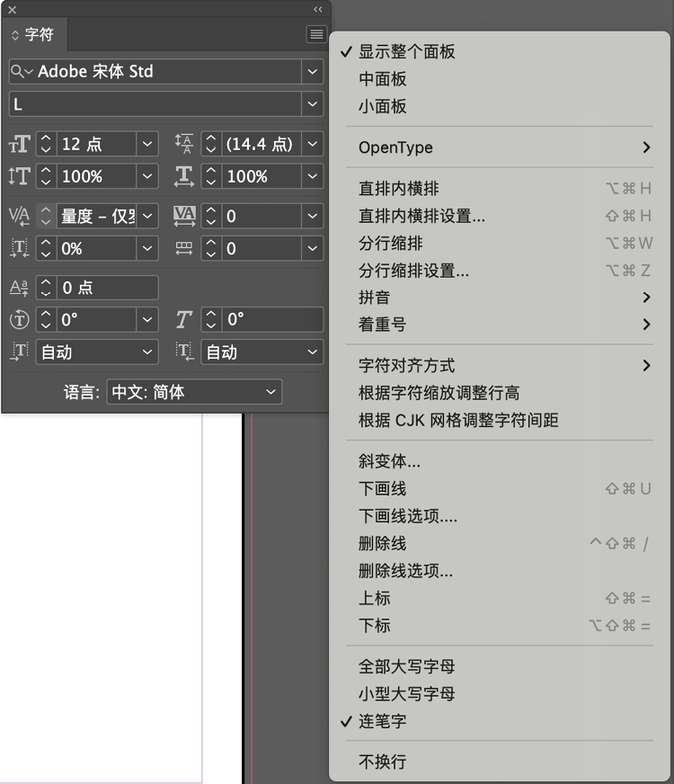Choose 直排内横排设置... menu entry
The width and height of the screenshot is (674, 784).
[x=421, y=216]
